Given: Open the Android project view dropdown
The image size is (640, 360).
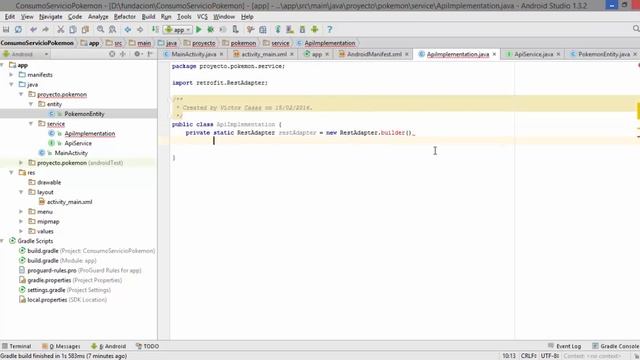Looking at the screenshot, I should 25,54.
